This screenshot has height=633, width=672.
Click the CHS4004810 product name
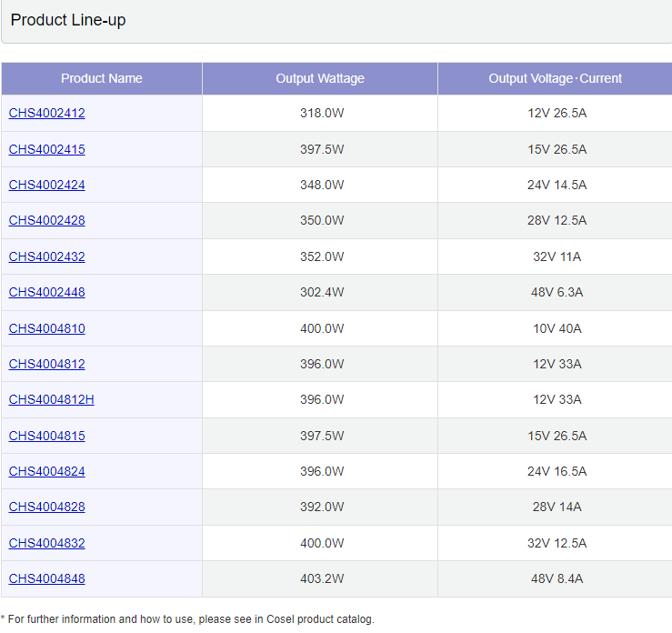[46, 328]
